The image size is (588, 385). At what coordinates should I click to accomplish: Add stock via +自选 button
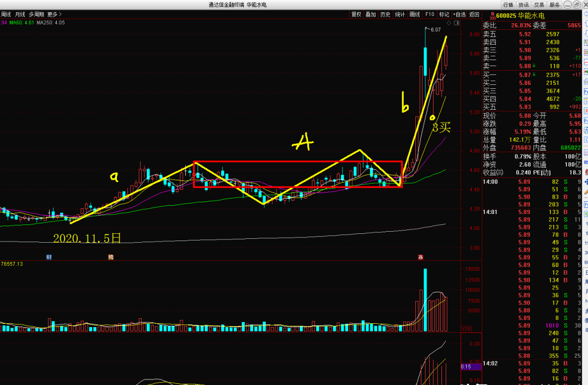(459, 14)
